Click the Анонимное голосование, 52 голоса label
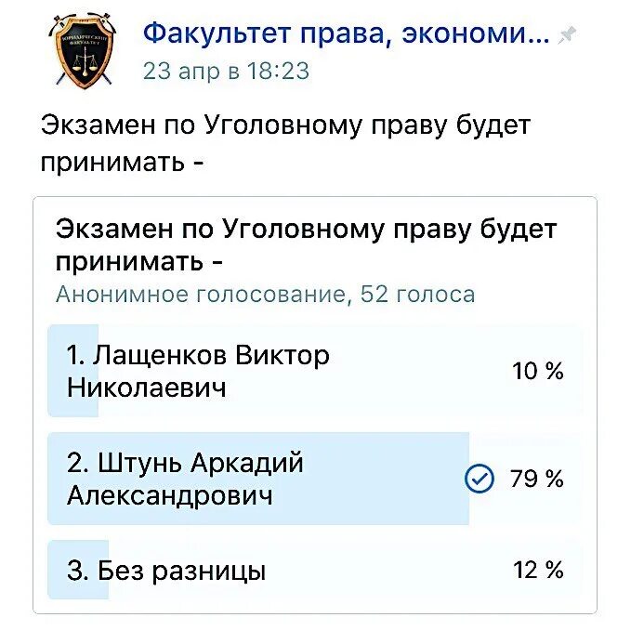 click(266, 295)
